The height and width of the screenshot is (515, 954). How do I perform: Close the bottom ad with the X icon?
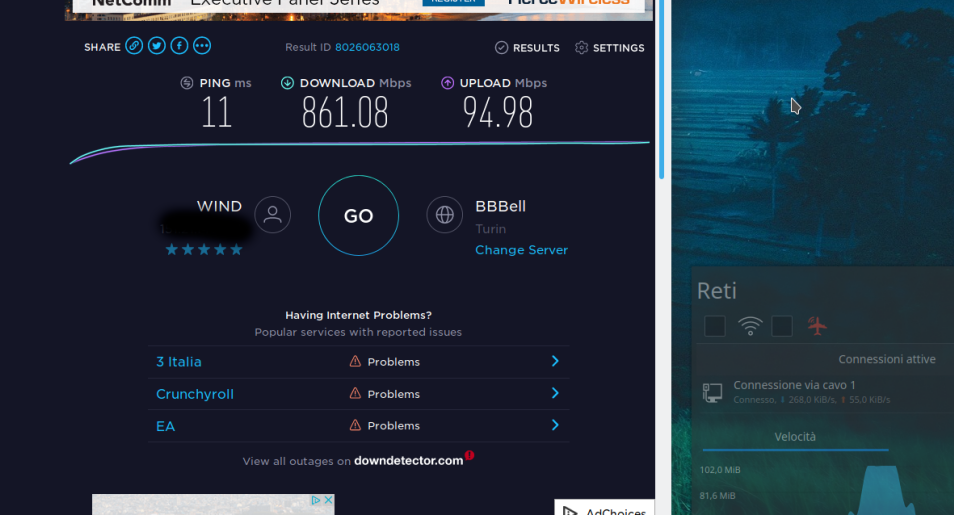(x=328, y=500)
